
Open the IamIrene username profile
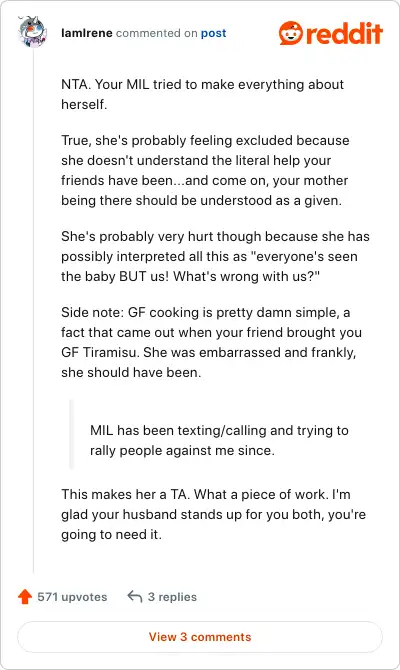pyautogui.click(x=87, y=33)
